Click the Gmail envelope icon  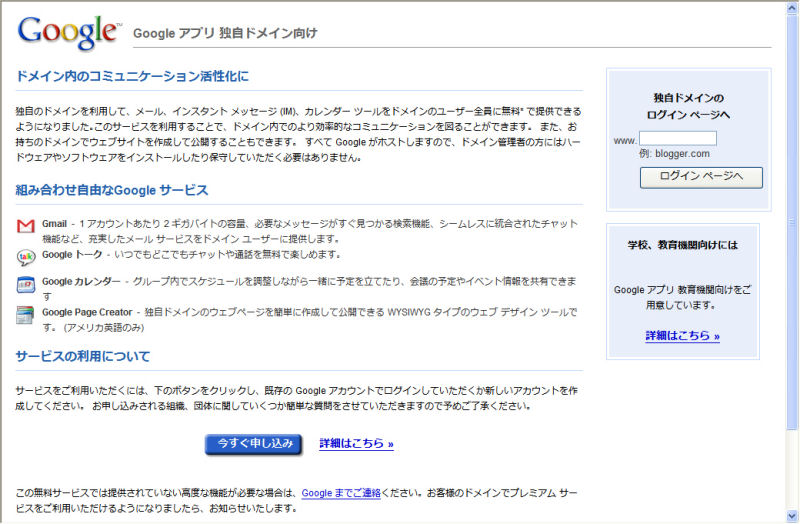[x=26, y=226]
